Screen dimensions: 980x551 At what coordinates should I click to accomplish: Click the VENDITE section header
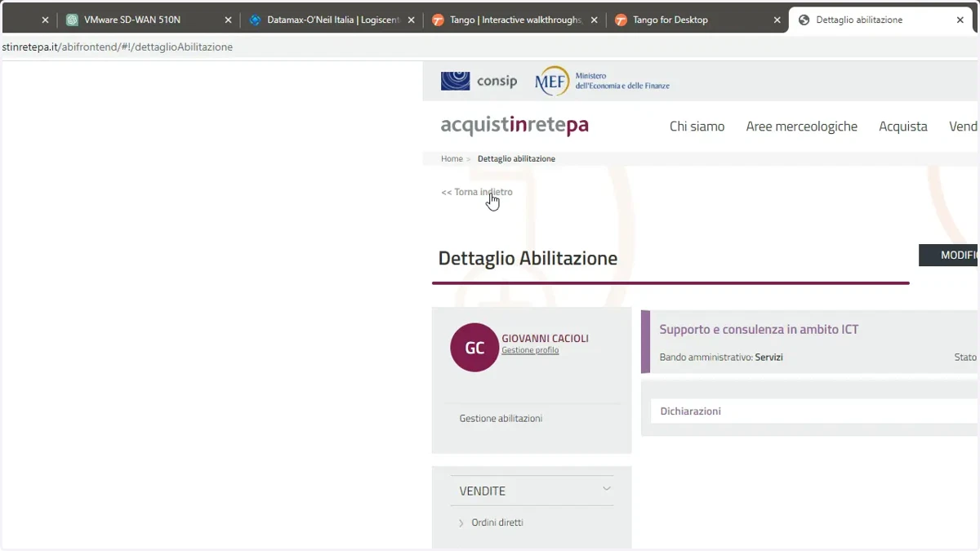[x=532, y=491]
